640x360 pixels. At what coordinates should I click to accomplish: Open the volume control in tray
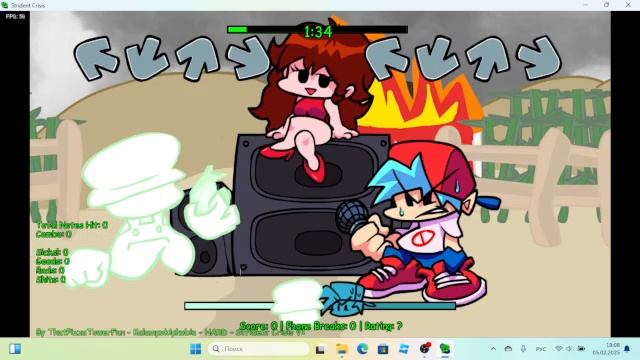(569, 349)
